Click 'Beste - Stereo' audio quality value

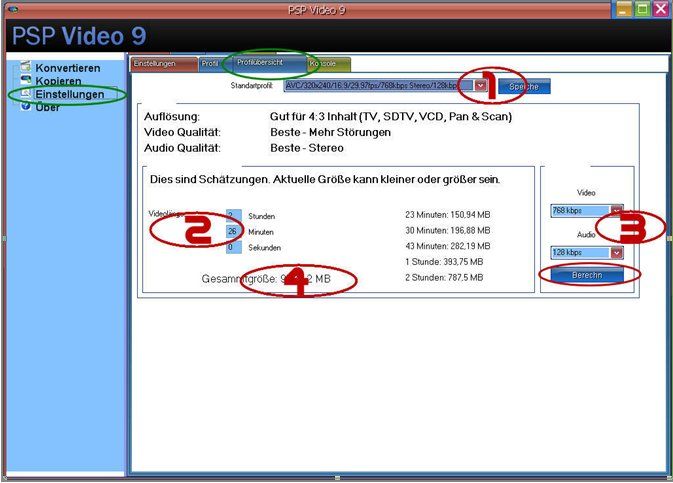tap(306, 148)
